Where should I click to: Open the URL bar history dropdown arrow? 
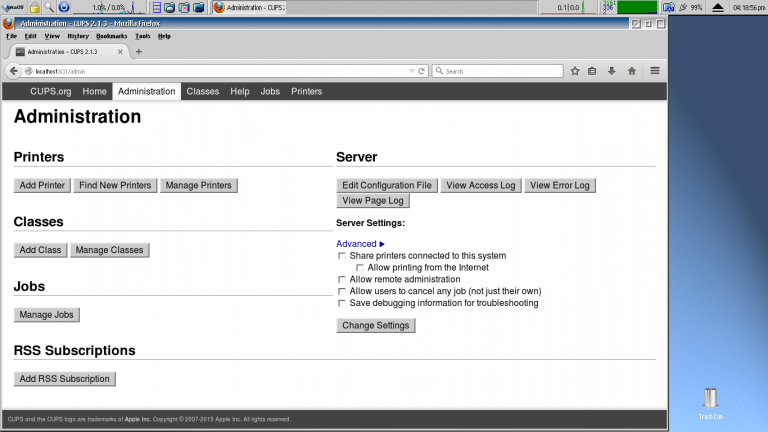tap(411, 71)
